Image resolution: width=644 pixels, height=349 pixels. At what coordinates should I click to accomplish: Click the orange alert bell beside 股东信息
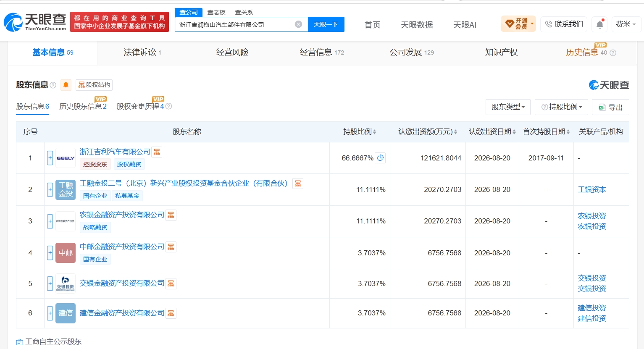point(66,85)
